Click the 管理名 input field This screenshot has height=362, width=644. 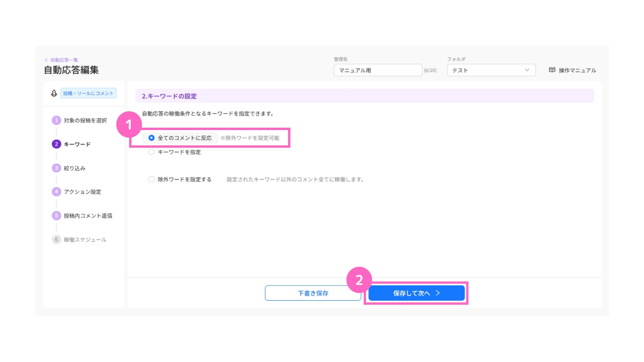[x=378, y=70]
